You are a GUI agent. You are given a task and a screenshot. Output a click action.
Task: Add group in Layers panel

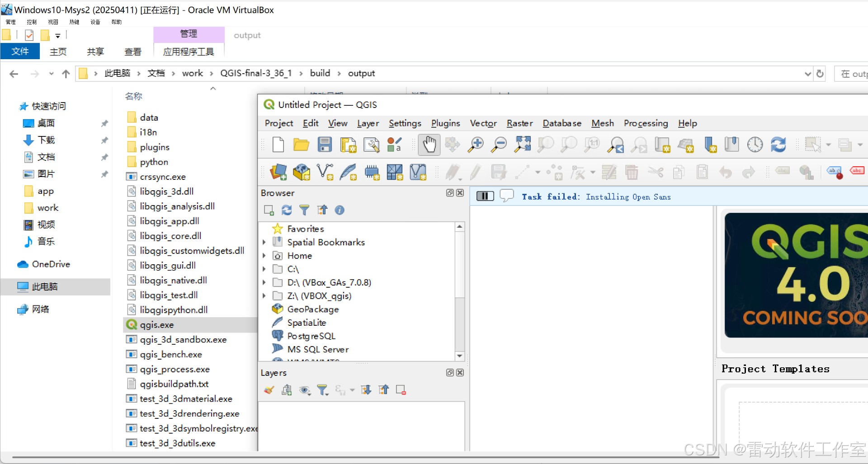(287, 390)
